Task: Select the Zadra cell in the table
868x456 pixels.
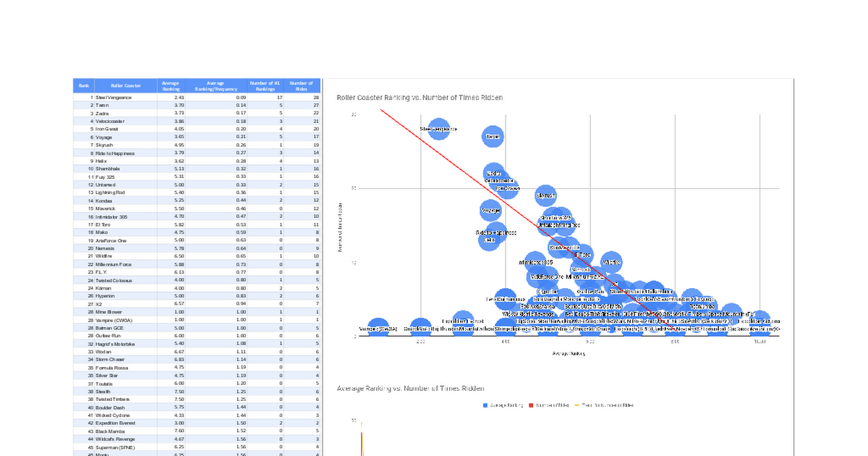Action: pyautogui.click(x=124, y=113)
